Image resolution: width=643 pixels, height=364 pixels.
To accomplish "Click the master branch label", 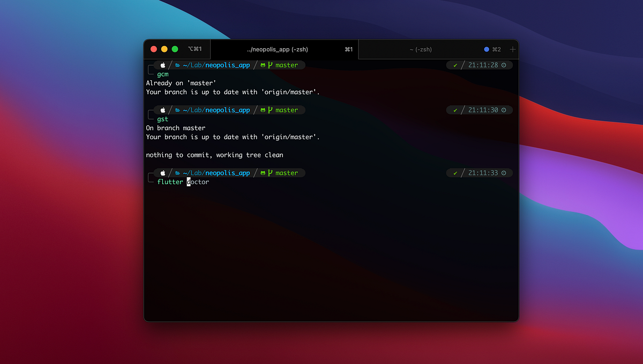I will (x=286, y=65).
